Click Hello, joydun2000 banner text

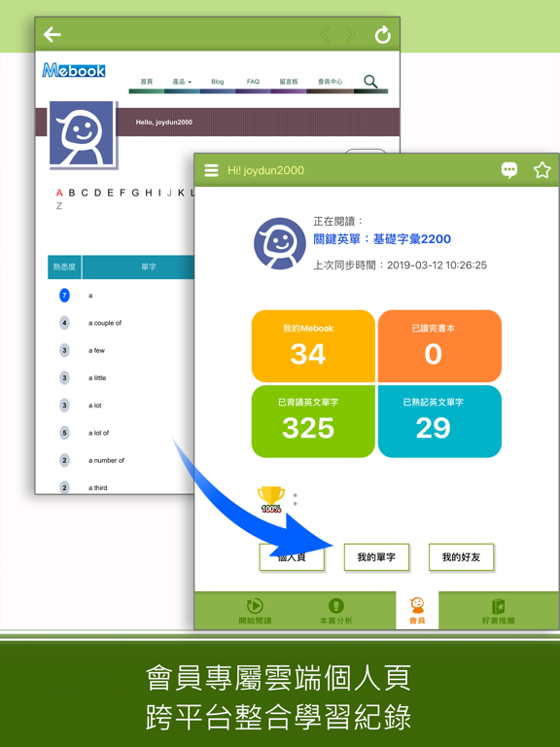click(x=163, y=122)
